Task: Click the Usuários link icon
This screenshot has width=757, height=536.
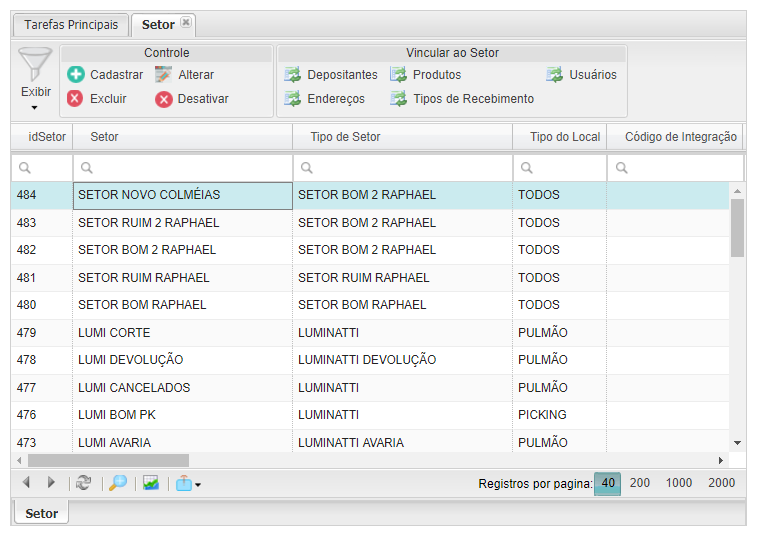Action: 555,74
